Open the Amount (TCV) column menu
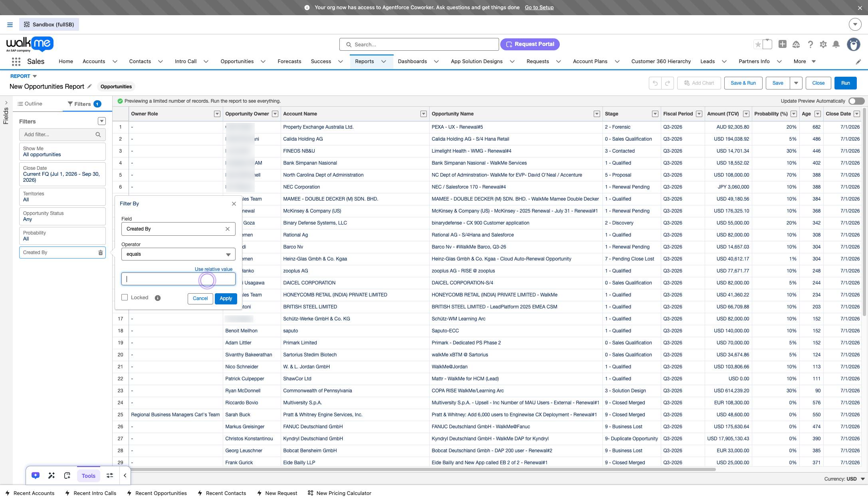 pos(746,114)
